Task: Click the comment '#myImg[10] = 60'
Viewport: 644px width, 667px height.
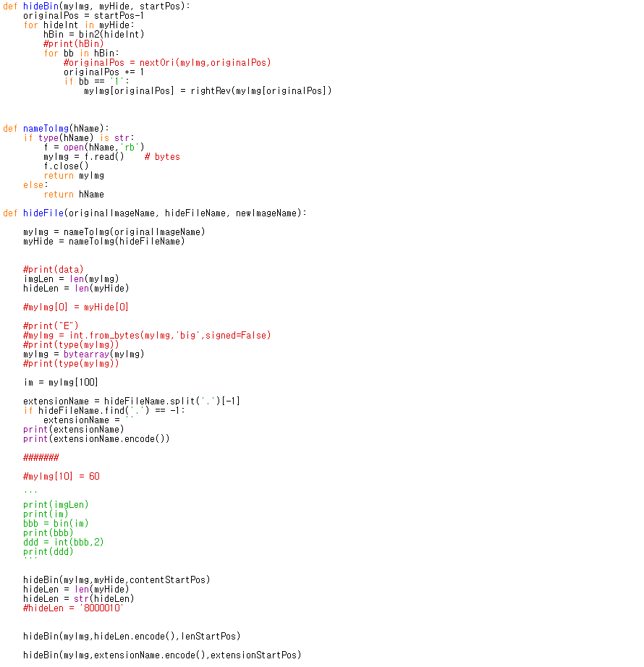Action: point(62,476)
